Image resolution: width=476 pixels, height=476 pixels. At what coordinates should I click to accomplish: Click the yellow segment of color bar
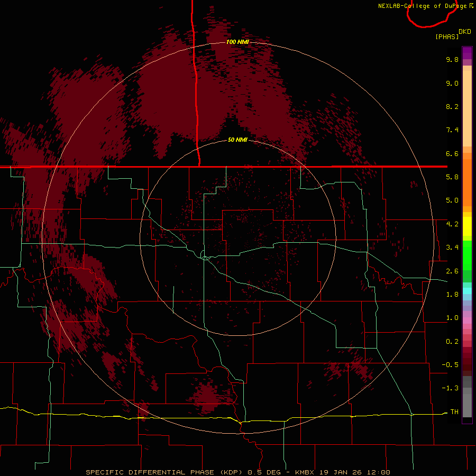467,226
